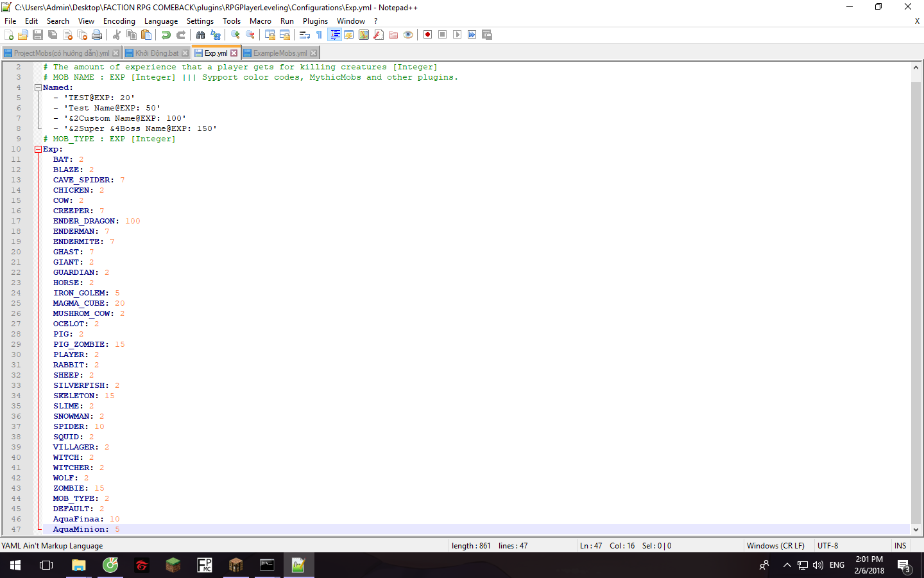Screen dimensions: 924x578
Task: Click the INS status bar indicator
Action: (900, 546)
